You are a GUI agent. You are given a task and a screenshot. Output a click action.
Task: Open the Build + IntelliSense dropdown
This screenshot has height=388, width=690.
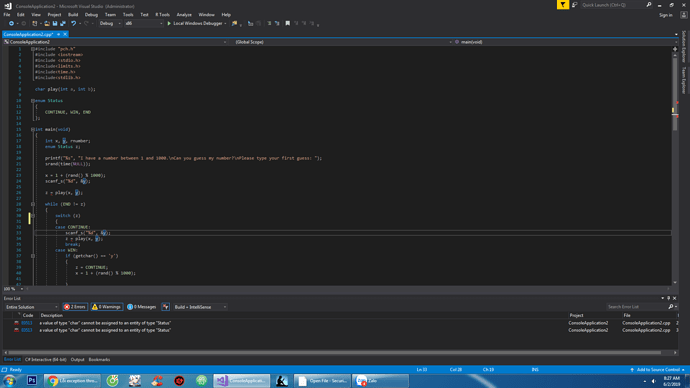200,307
